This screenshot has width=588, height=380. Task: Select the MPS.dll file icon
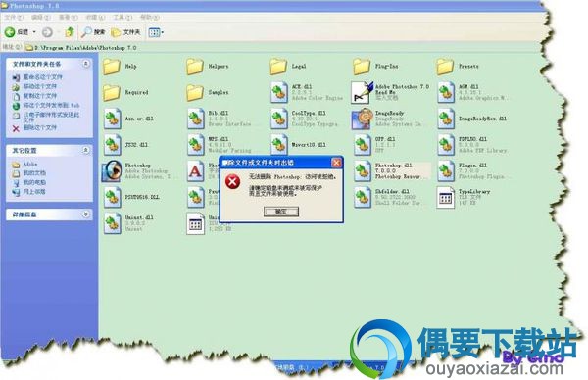click(x=195, y=145)
